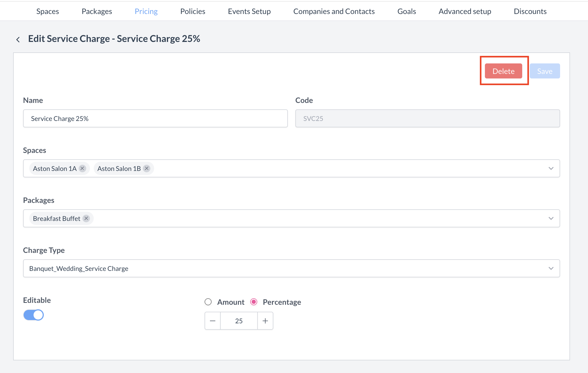This screenshot has width=588, height=373.
Task: Click the percentage value field showing 25
Action: (239, 321)
